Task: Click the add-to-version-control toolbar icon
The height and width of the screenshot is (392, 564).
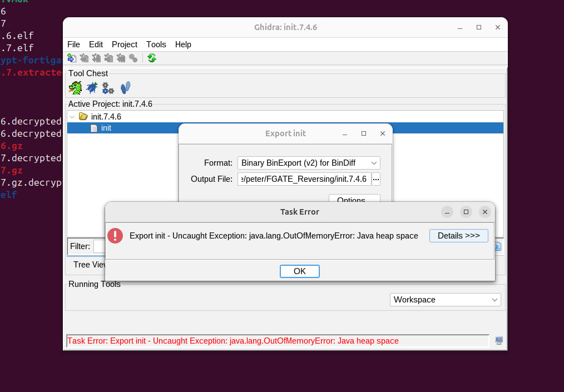Action: (x=72, y=58)
